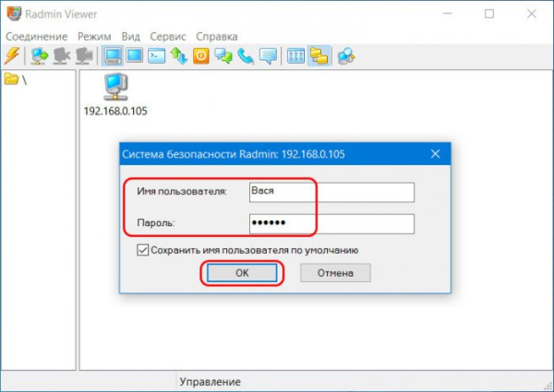
Task: Select the Text Chat mode icon
Action: pyautogui.click(x=223, y=56)
